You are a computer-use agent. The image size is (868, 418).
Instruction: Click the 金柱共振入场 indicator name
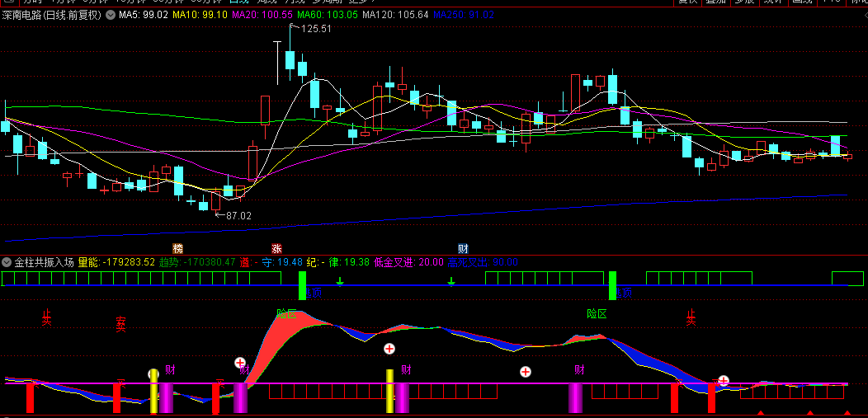44,262
